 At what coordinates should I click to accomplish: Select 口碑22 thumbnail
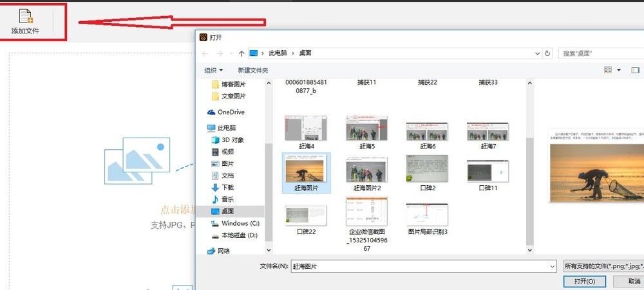(x=306, y=216)
